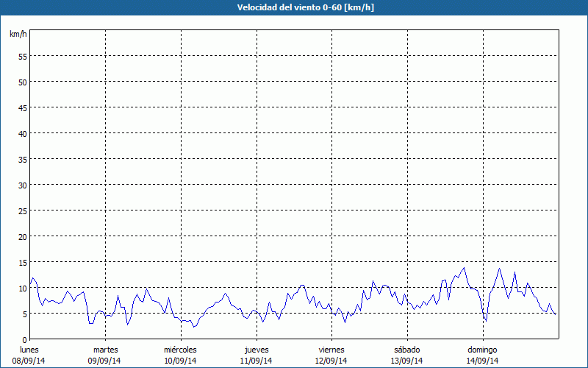This screenshot has width=588, height=368.
Task: Click the 0 origin label on the y-axis
Action: point(24,339)
